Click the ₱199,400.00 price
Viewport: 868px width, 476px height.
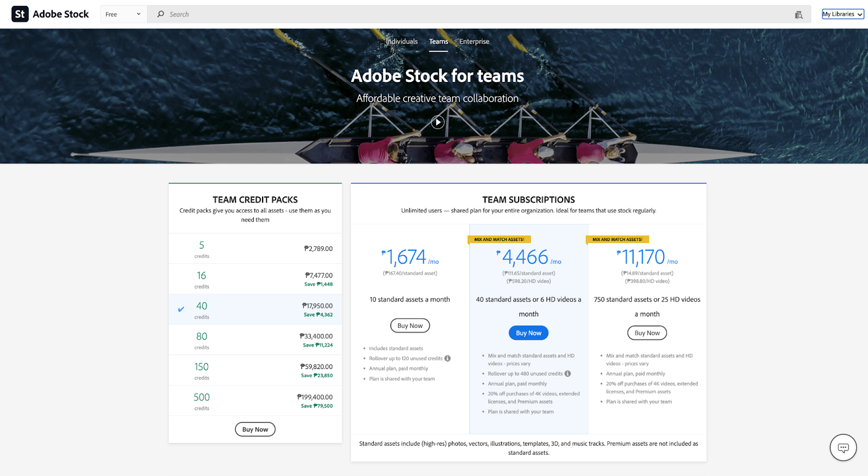pos(315,397)
